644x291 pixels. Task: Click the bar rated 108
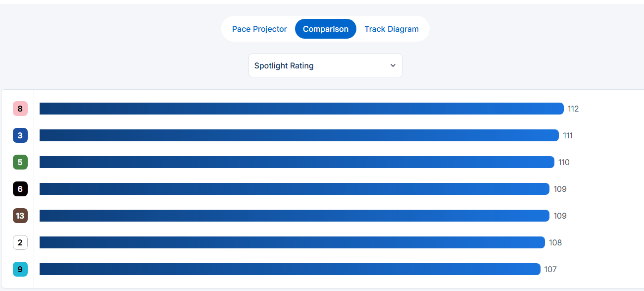pos(292,242)
